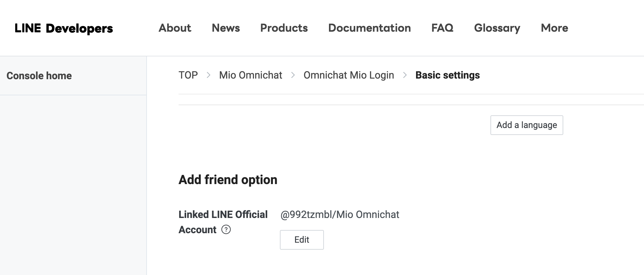Go back to TOP in the breadcrumb
The height and width of the screenshot is (275, 644).
pos(188,75)
